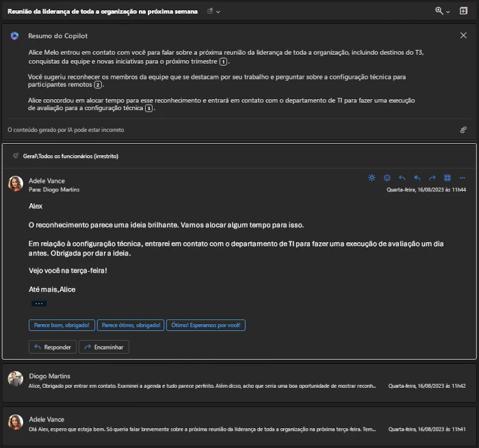
Task: Open citation reference 1 in Copilot summary
Action: click(223, 62)
